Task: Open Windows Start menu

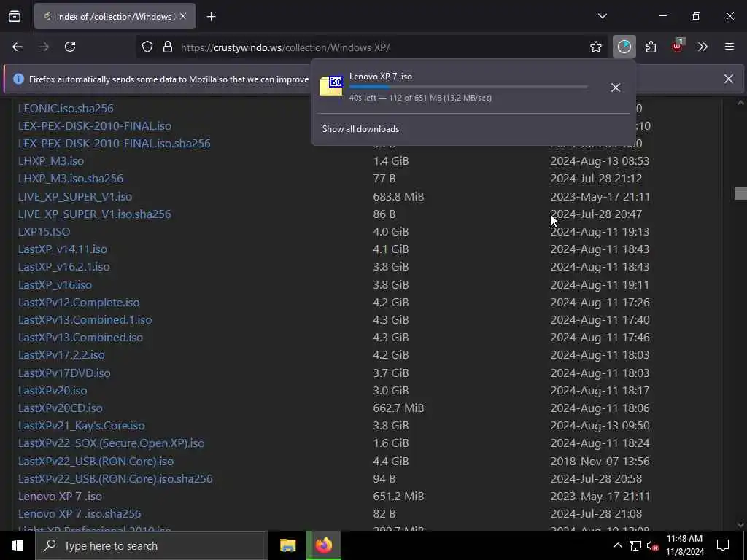Action: coord(18,545)
